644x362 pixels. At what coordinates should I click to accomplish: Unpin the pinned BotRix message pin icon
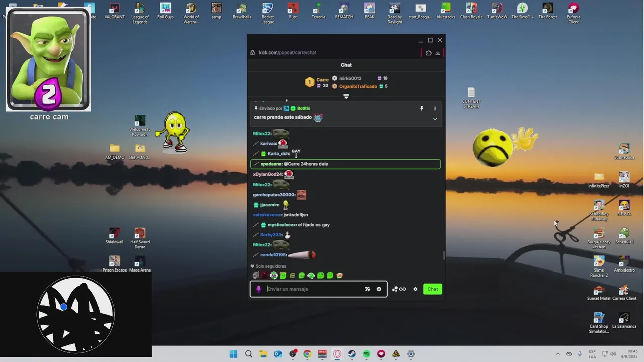422,108
